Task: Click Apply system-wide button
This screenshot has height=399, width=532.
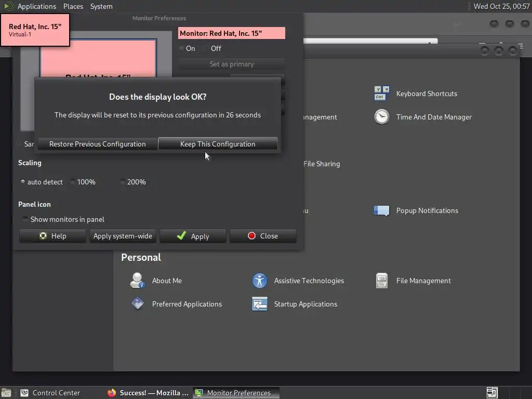Action: (123, 236)
